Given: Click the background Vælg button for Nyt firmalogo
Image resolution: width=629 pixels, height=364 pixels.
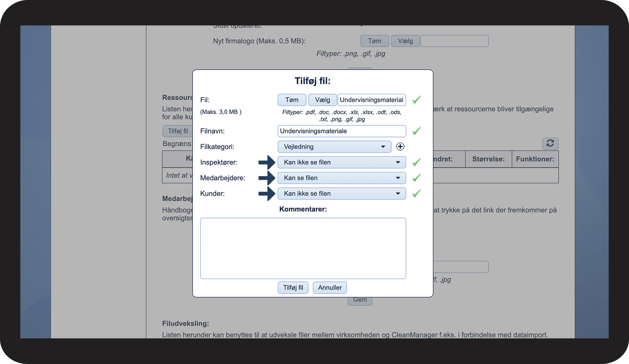Looking at the screenshot, I should [405, 41].
